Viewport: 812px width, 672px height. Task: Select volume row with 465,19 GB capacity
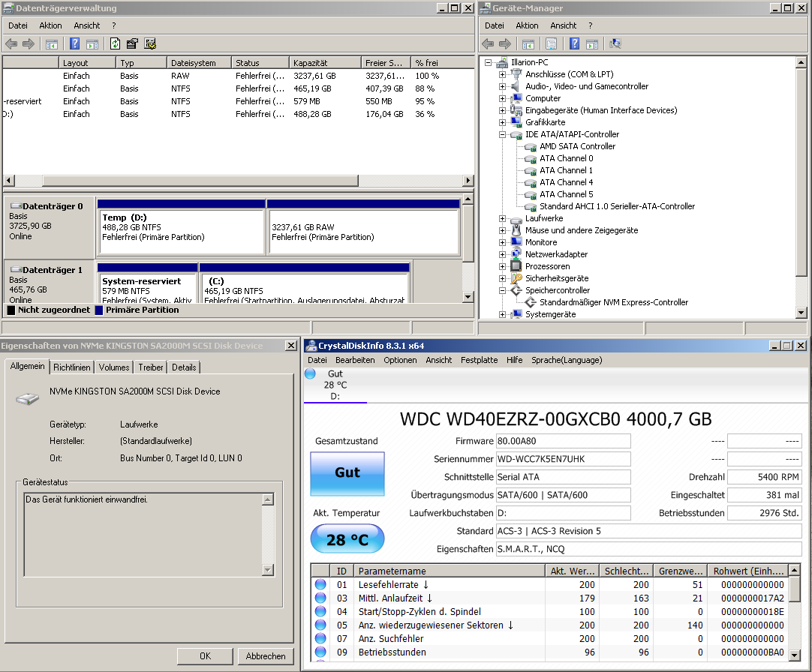coord(238,88)
